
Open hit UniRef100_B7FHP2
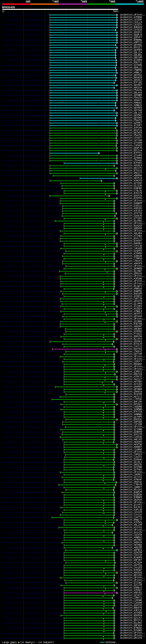click(131, 163)
